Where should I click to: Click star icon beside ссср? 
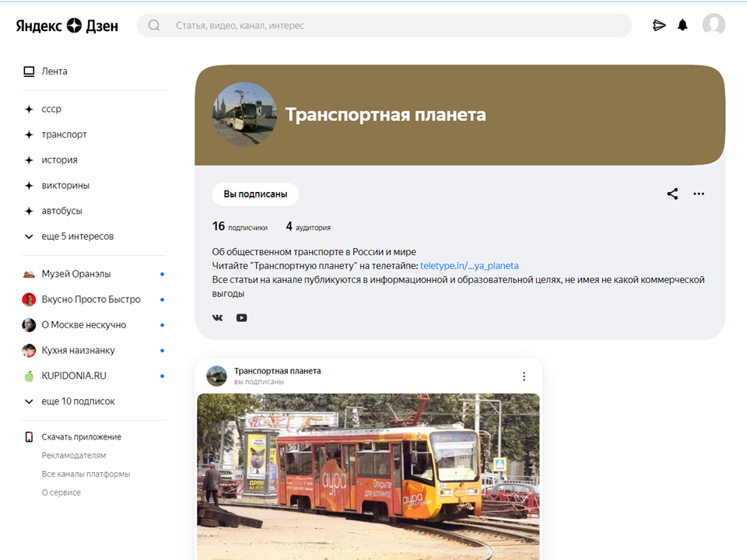pos(29,109)
